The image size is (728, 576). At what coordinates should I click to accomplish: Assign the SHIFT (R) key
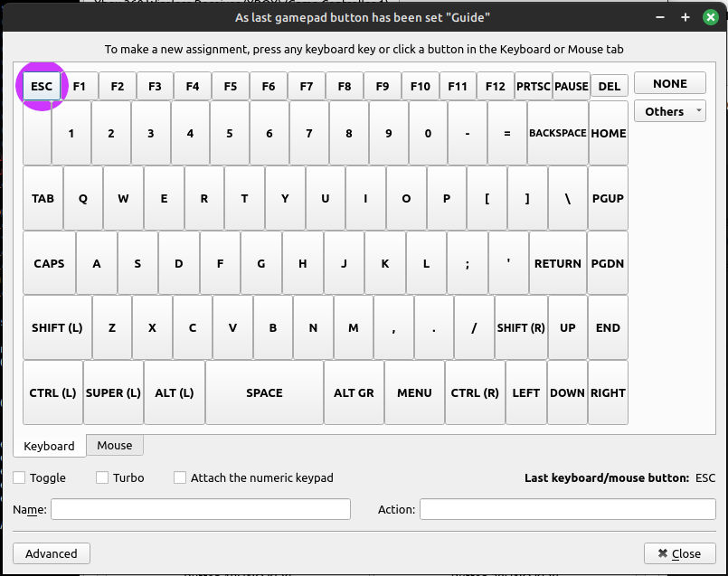click(521, 327)
